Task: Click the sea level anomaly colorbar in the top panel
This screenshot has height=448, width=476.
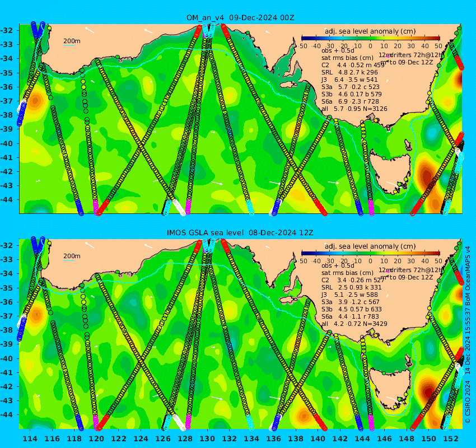Action: coord(370,38)
